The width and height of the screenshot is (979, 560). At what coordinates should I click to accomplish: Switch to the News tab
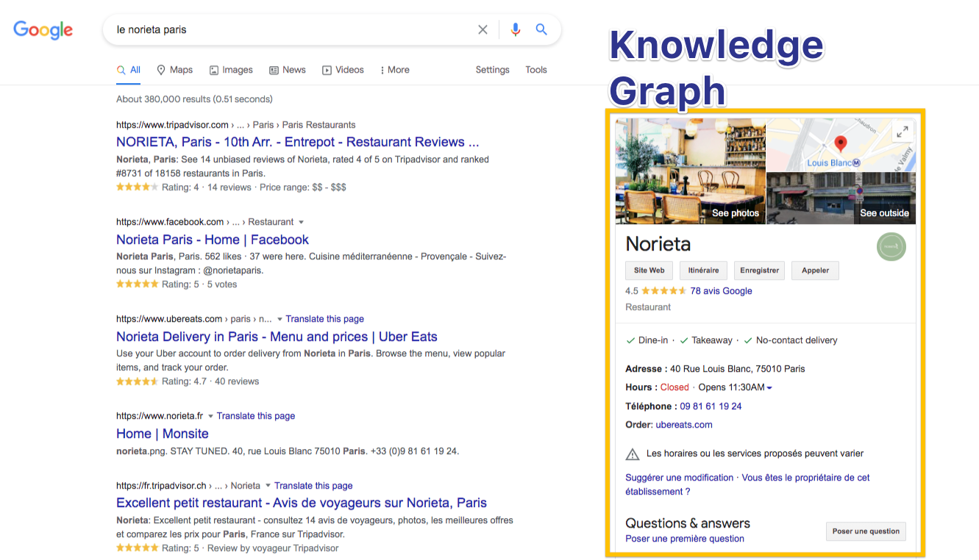(288, 70)
